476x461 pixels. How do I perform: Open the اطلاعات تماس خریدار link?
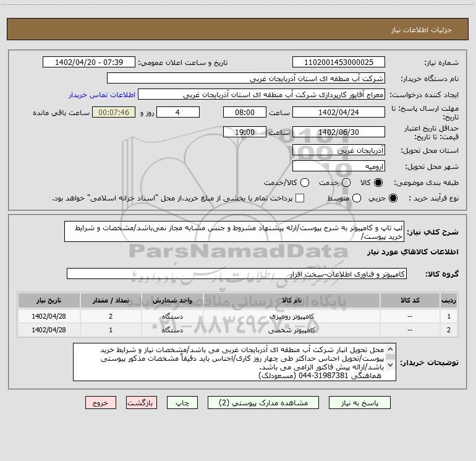pos(102,95)
